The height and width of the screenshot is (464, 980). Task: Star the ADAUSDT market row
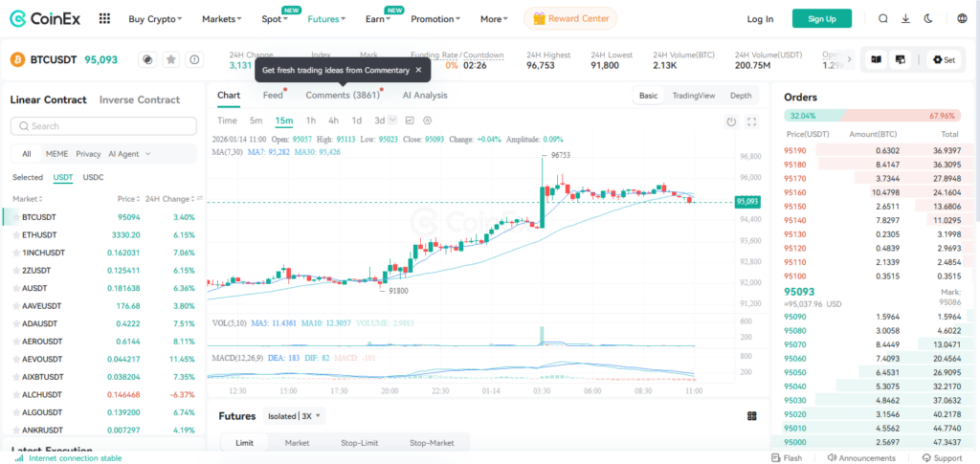pyautogui.click(x=15, y=324)
